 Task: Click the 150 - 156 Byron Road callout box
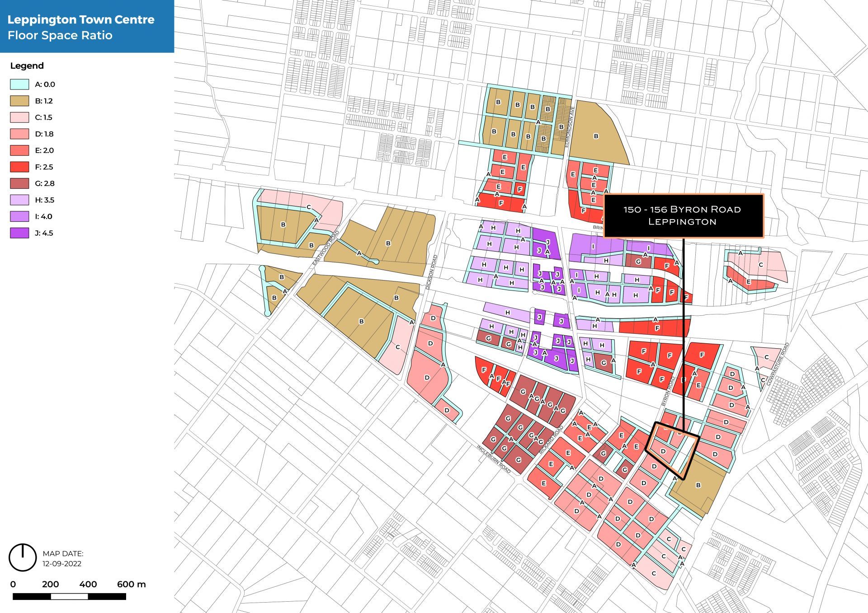pyautogui.click(x=683, y=215)
